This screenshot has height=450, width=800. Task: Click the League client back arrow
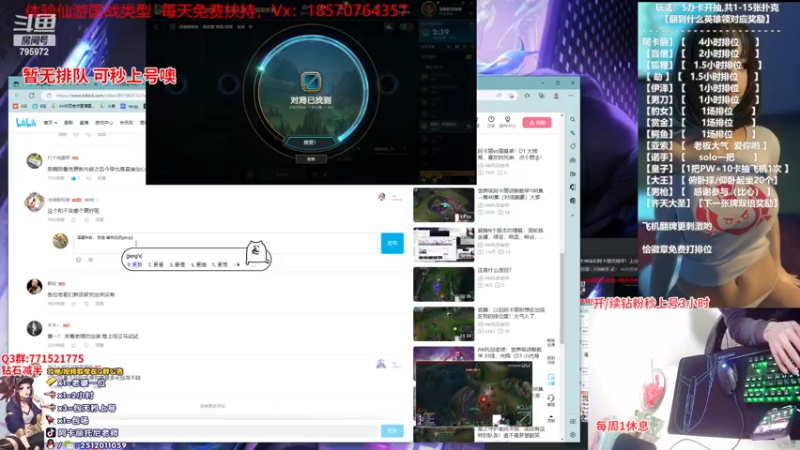156,27
